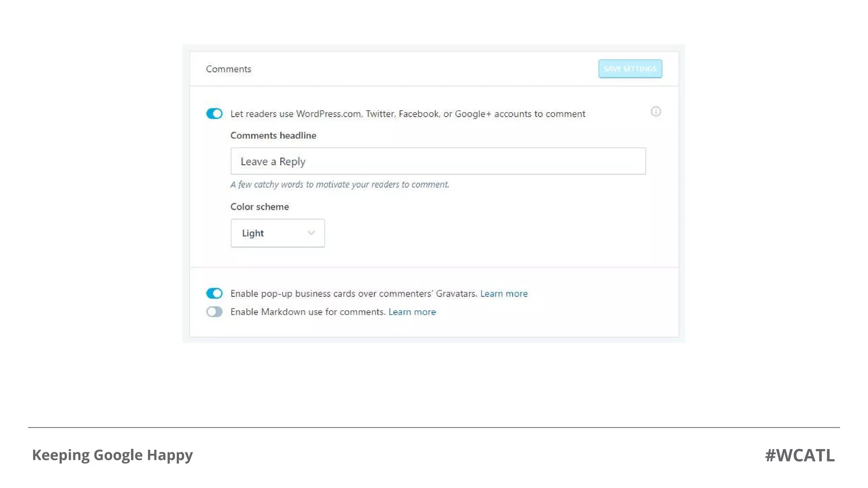
Task: Open Learn more link about Gravatar business cards
Action: tap(504, 294)
